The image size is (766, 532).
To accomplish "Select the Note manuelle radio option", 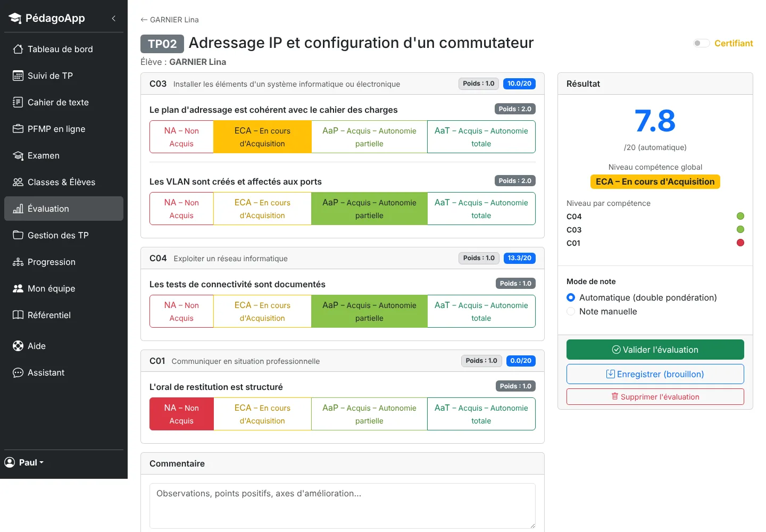I will click(571, 311).
